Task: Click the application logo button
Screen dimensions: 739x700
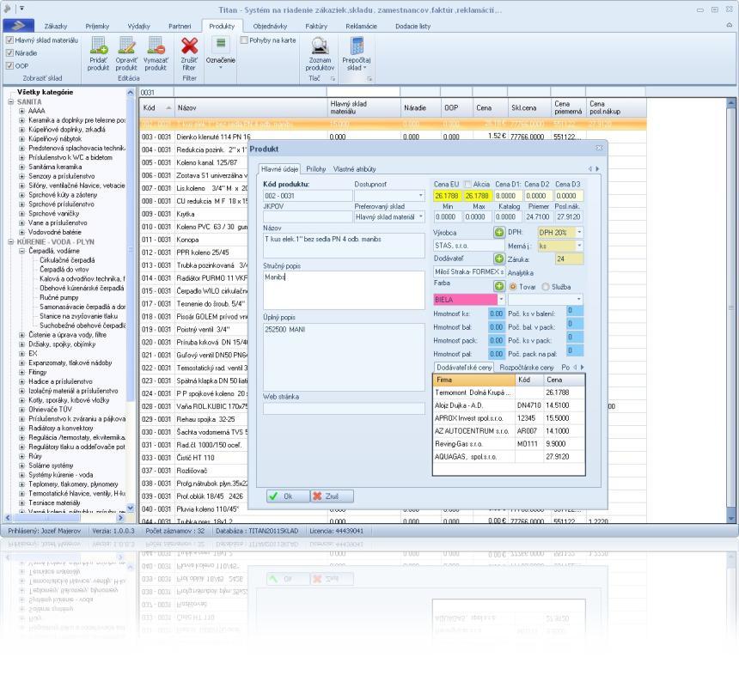Action: (18, 26)
